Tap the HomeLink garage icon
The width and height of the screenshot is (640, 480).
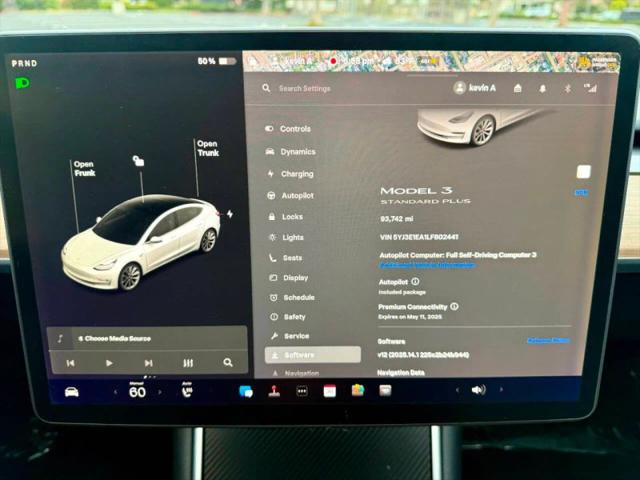[518, 88]
